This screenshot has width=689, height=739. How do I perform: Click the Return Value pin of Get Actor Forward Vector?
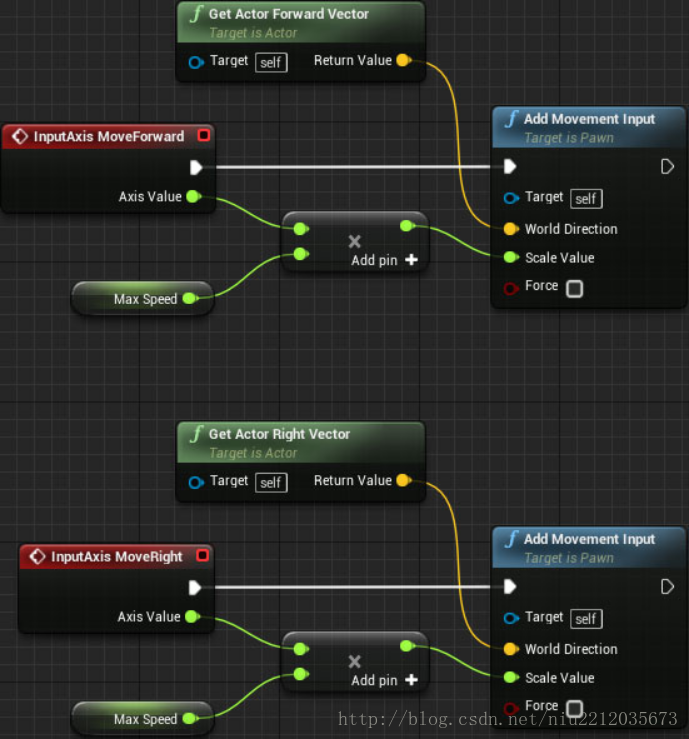pos(404,60)
